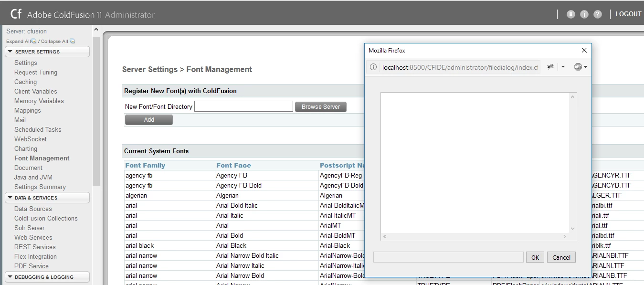Click the 'AgencyFB-Reg' postscript name cell
The width and height of the screenshot is (644, 285).
(341, 175)
